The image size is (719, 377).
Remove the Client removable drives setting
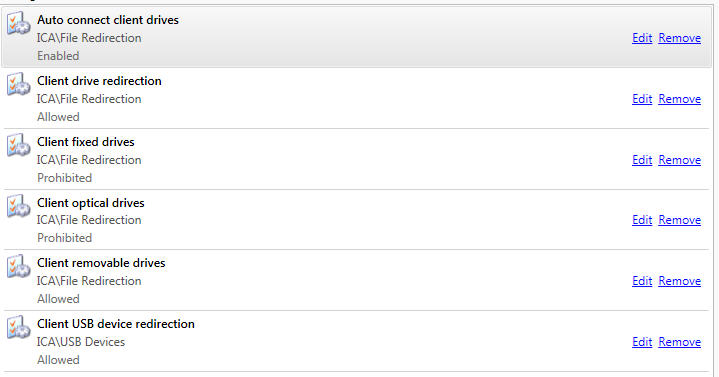click(680, 281)
